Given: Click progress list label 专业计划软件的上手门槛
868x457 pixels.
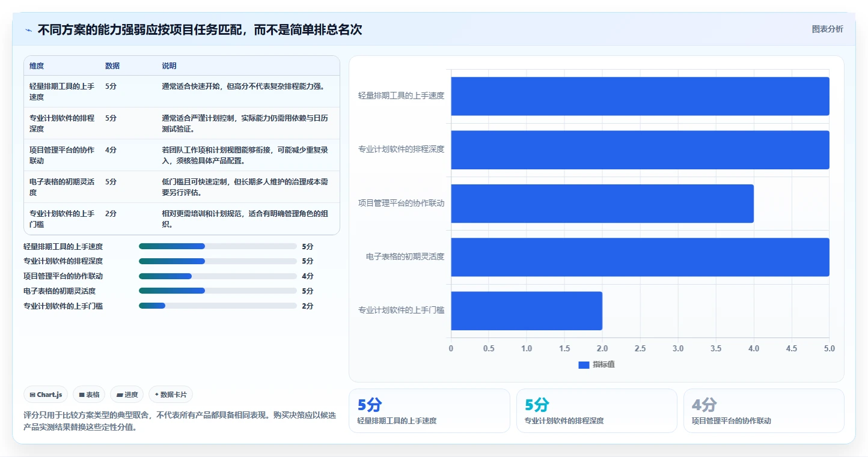Looking at the screenshot, I should tap(63, 306).
